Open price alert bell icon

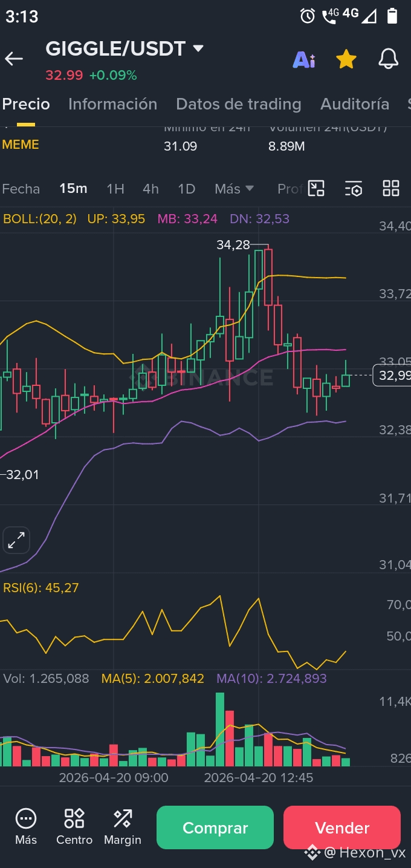click(389, 59)
